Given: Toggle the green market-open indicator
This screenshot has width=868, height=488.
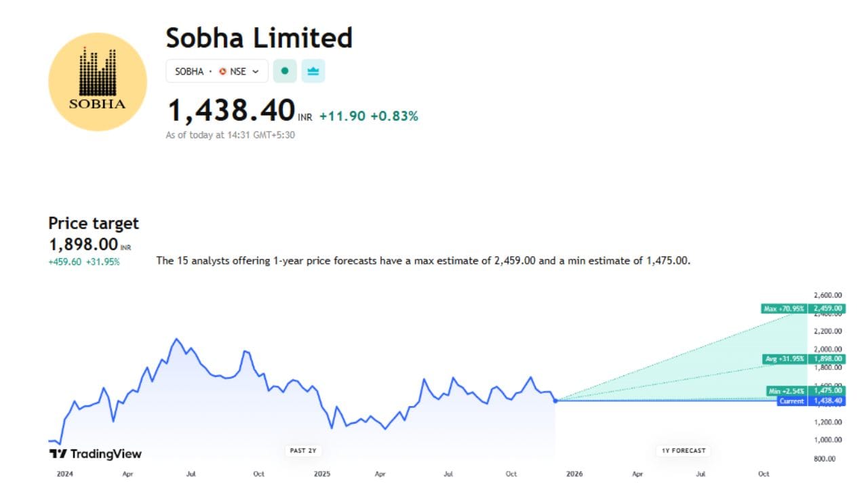Looking at the screenshot, I should 284,70.
